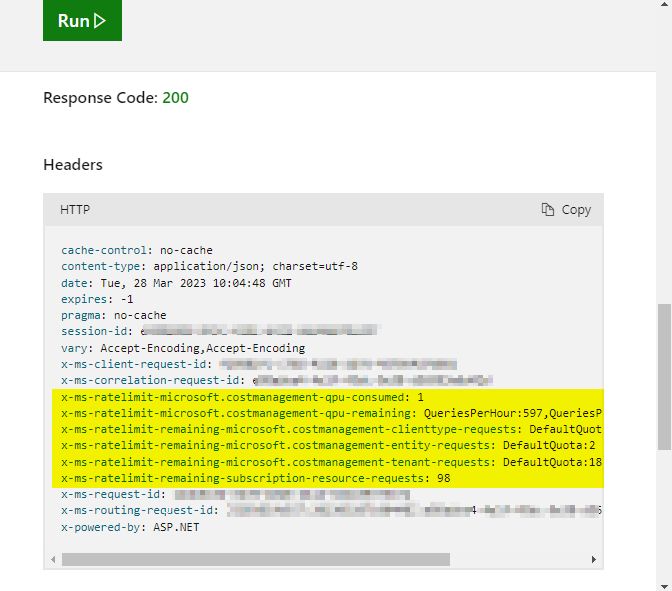672x591 pixels.
Task: Copy the HTTP headers
Action: click(566, 210)
